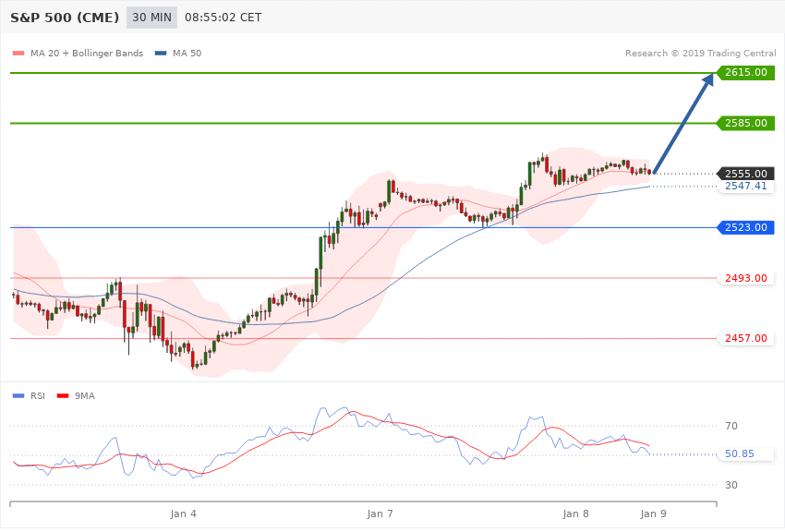Click the 2523.00 blue pivot label
Viewport: 785px width, 532px height.
[746, 228]
